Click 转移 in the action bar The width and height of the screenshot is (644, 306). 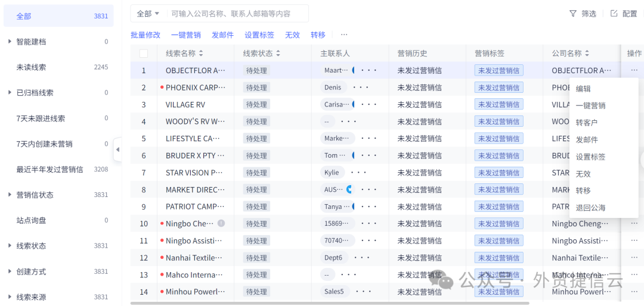(x=318, y=35)
